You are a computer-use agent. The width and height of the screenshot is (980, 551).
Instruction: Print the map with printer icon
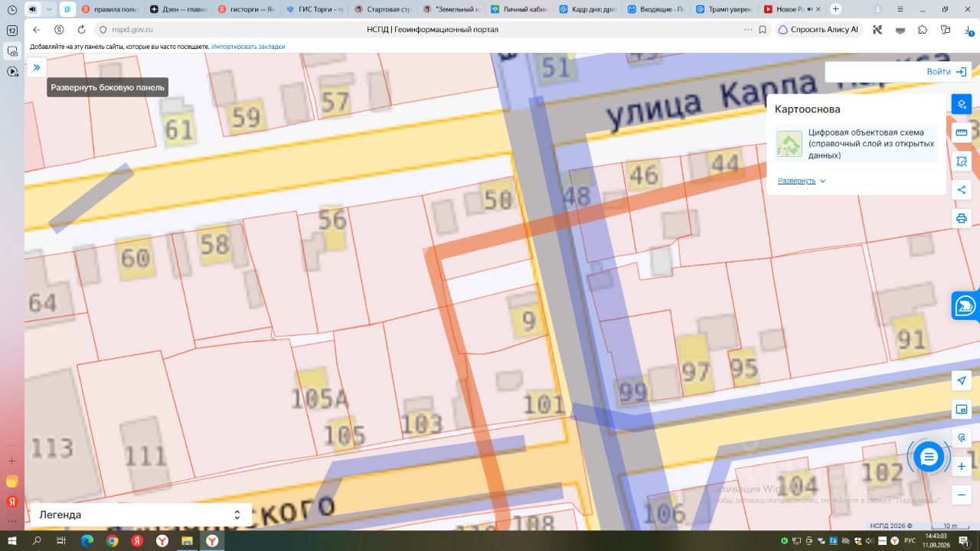click(962, 219)
